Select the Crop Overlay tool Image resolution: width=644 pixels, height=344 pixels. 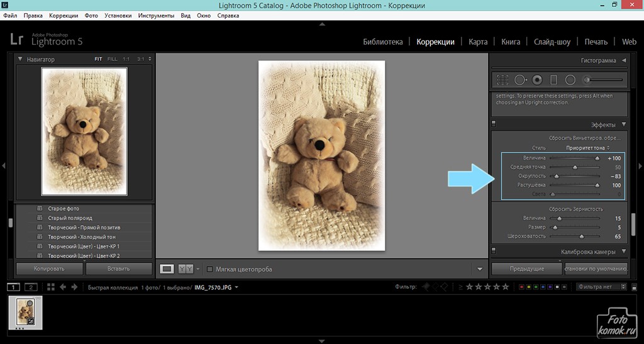(502, 80)
